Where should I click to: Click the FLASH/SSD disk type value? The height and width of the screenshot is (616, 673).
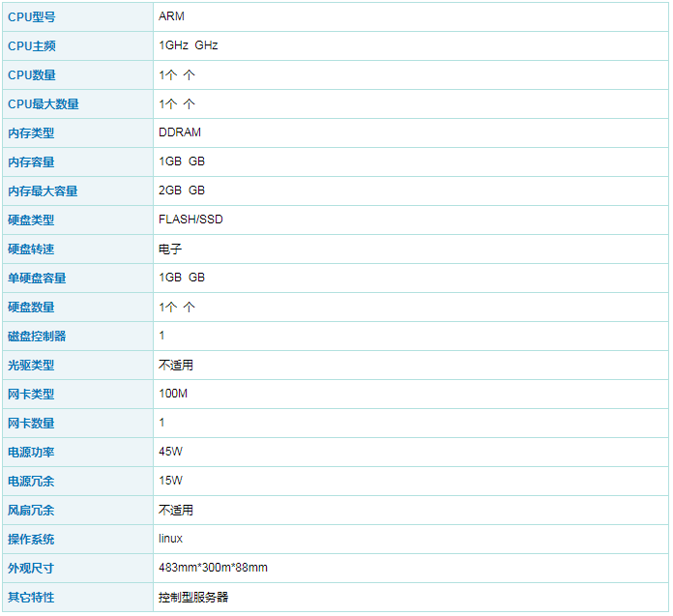pyautogui.click(x=190, y=220)
